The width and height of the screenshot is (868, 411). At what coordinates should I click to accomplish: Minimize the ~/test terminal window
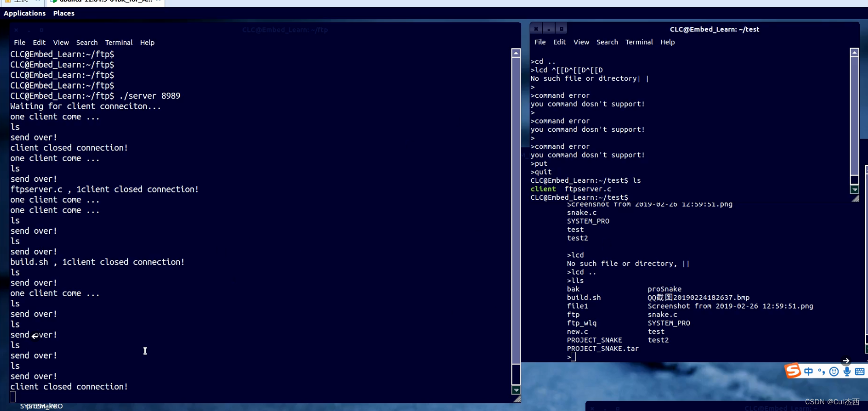[549, 29]
